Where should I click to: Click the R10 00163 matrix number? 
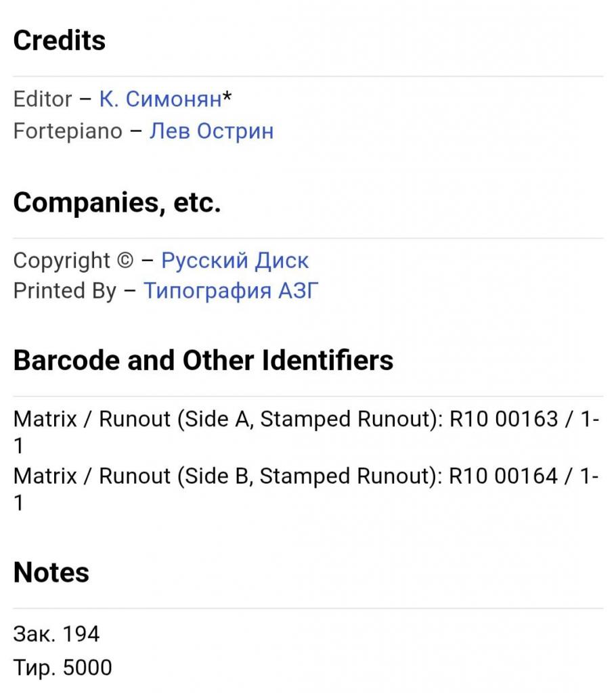pyautogui.click(x=504, y=419)
